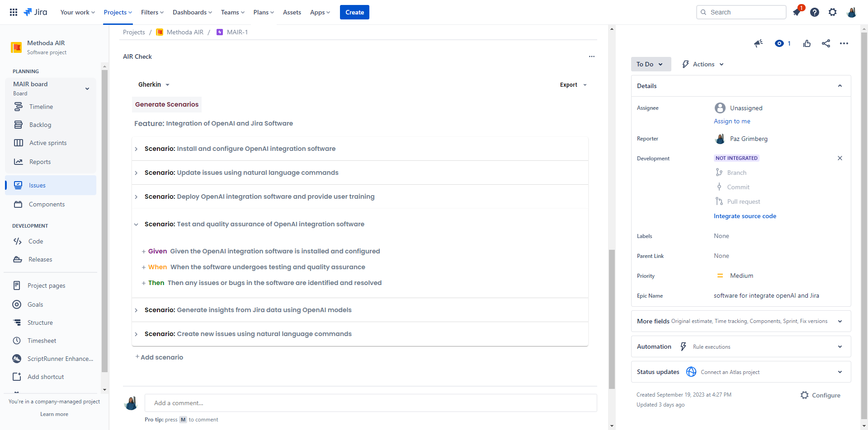This screenshot has width=868, height=430.
Task: Vote for this issue thumbs-up icon
Action: (x=807, y=43)
